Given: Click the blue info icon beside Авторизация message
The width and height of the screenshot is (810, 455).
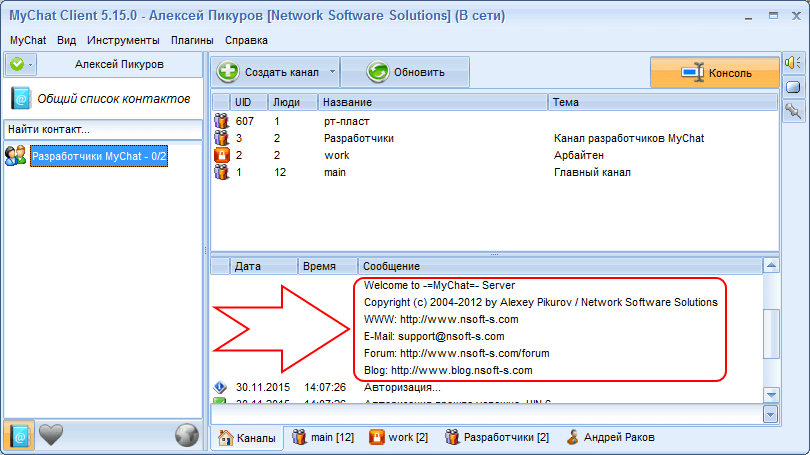Looking at the screenshot, I should click(x=221, y=387).
